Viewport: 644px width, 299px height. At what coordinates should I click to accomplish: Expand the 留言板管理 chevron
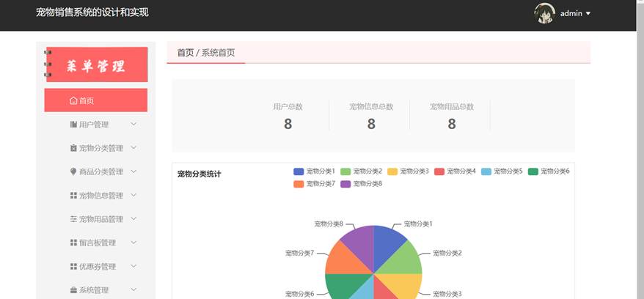133,243
